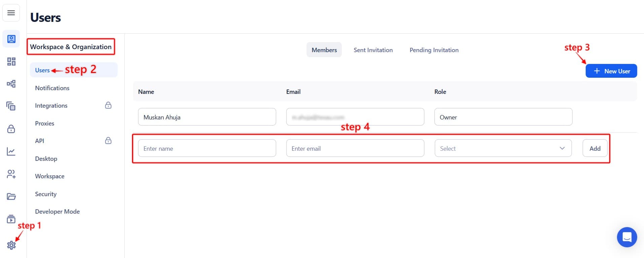Click the lock icon beside Integrations
Viewport: 644px width, 258px height.
108,105
